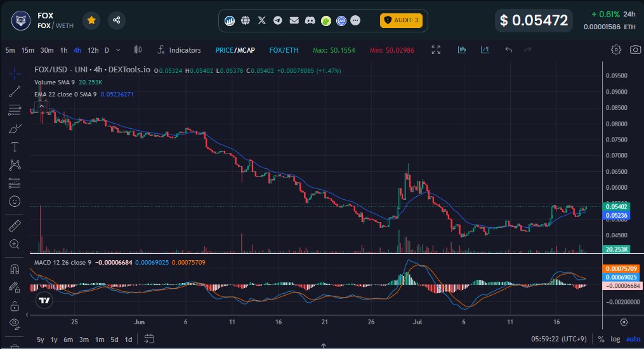
Task: Open the emoji icons tool
Action: (15, 201)
